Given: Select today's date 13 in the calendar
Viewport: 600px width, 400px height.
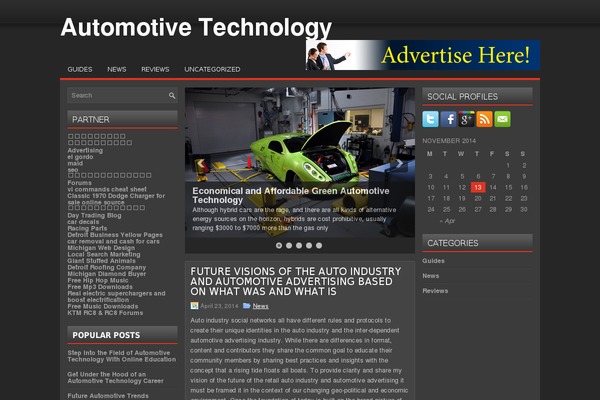Looking at the screenshot, I should tap(478, 188).
